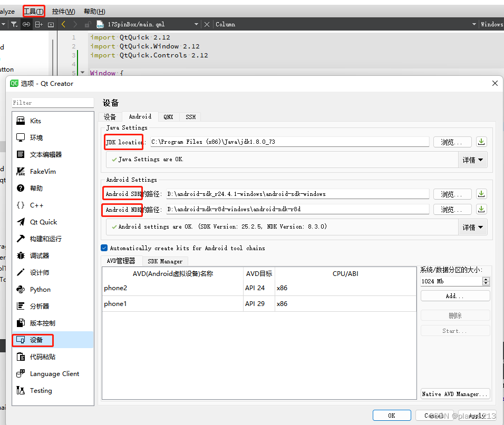Select the FakeVim settings icon in sidebar
504x425 pixels.
36,171
